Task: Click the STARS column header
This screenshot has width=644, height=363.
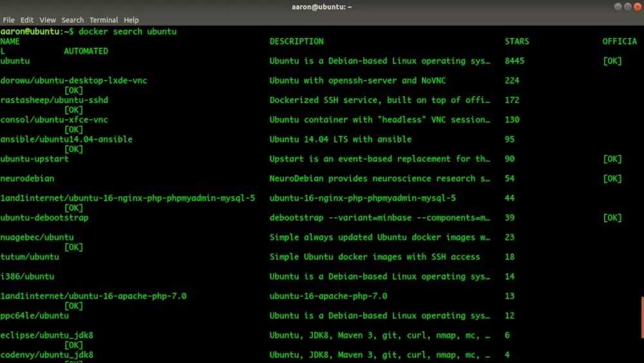Action: (516, 41)
